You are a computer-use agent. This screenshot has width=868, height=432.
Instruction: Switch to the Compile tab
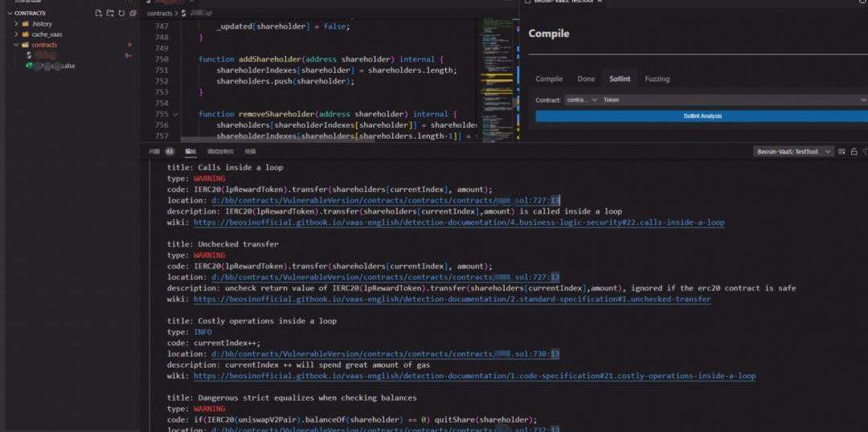pos(549,79)
